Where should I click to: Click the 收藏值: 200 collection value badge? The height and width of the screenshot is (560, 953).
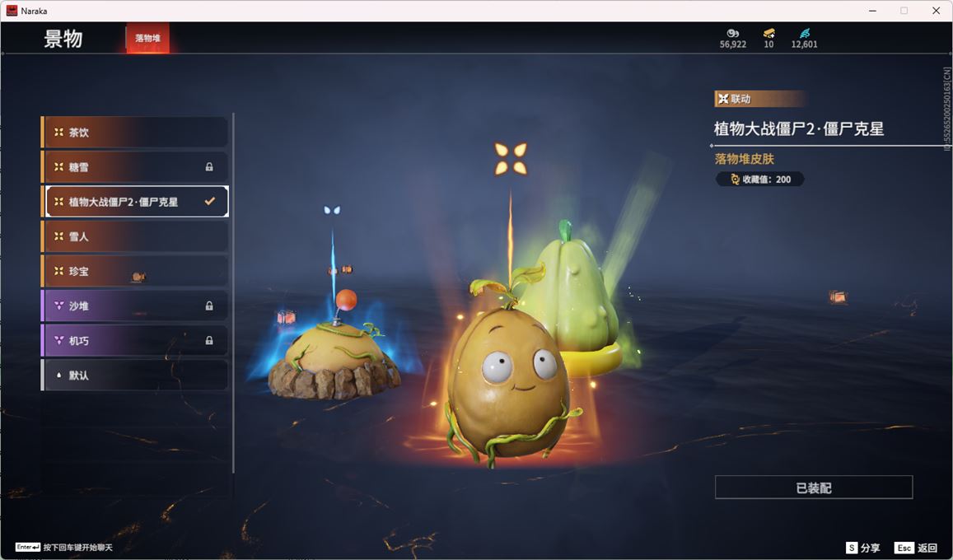point(759,180)
